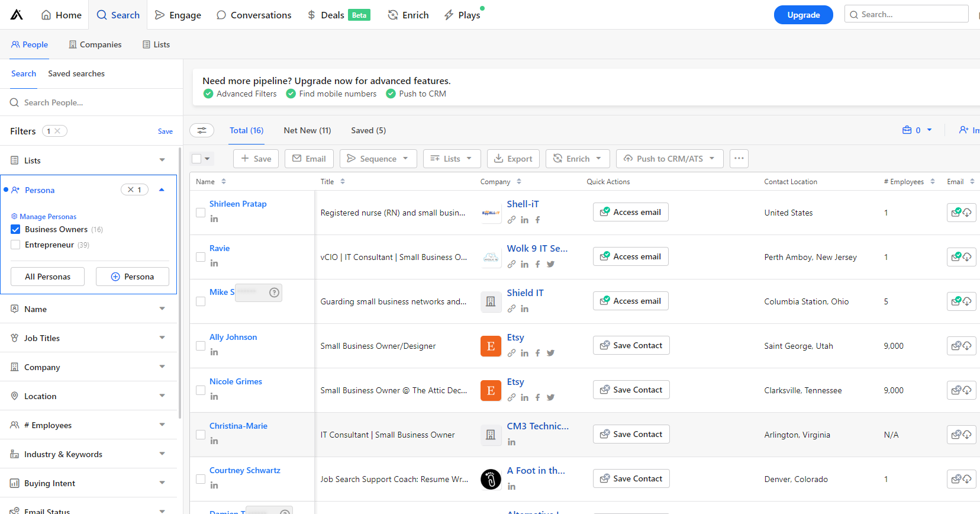This screenshot has height=514, width=980.
Task: Click the help icon next to Mike S
Action: 274,293
